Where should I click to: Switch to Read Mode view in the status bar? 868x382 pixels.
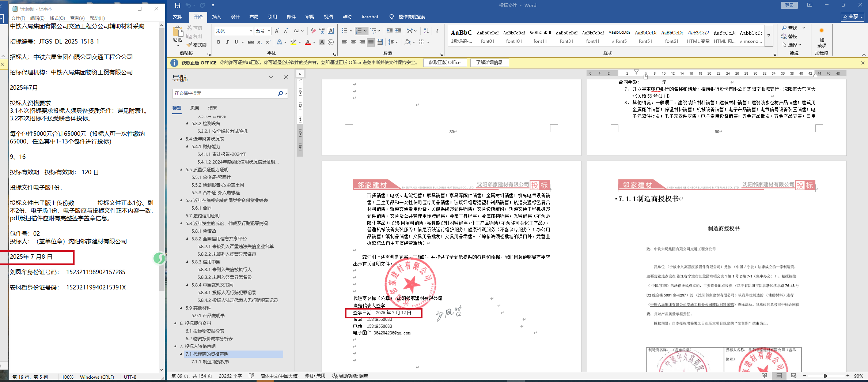click(765, 376)
